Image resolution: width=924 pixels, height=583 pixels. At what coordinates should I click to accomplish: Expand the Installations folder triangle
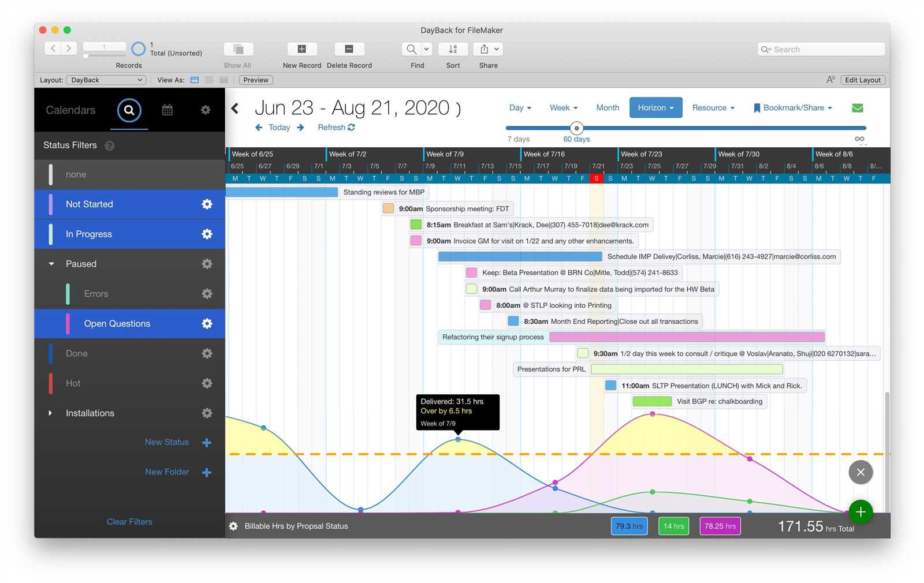click(50, 413)
